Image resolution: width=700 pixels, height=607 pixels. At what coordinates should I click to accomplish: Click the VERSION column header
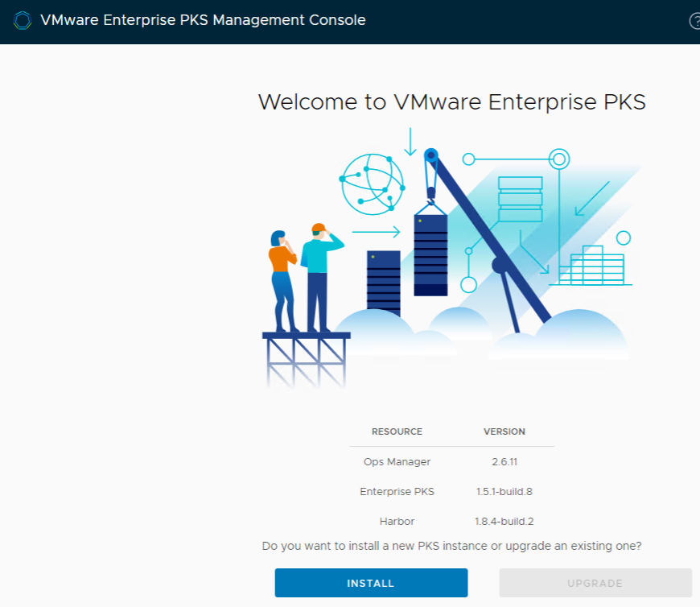coord(504,432)
